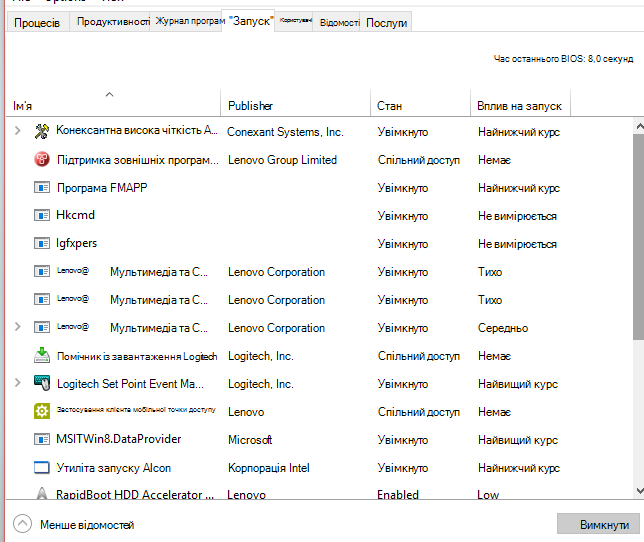Click Lenovo Group Limited publisher cell
The height and width of the screenshot is (542, 644).
282,160
